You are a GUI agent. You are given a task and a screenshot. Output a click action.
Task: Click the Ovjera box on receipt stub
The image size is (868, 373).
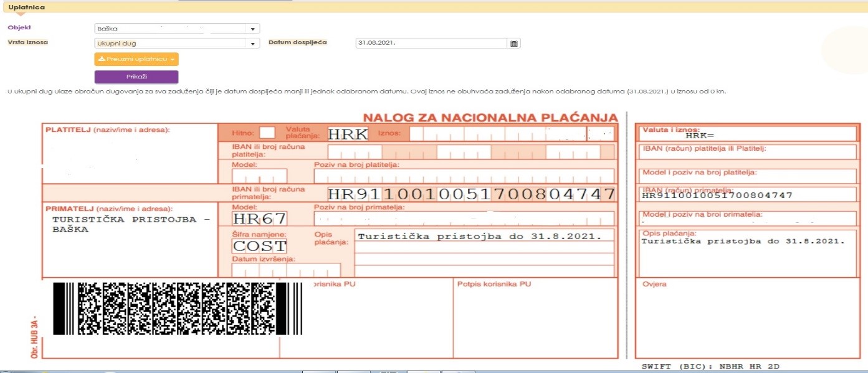[746, 318]
